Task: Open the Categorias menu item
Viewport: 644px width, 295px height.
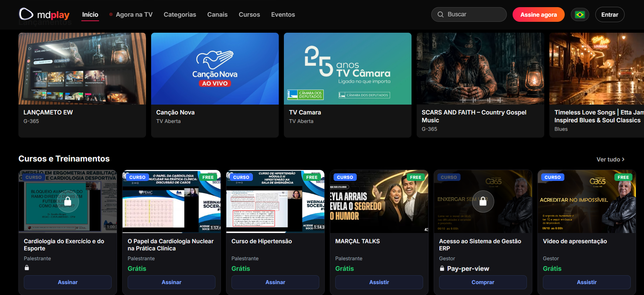Action: tap(180, 15)
